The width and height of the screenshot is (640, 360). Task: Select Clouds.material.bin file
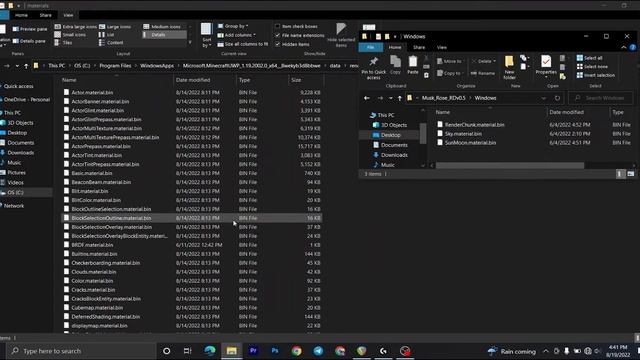click(94, 272)
